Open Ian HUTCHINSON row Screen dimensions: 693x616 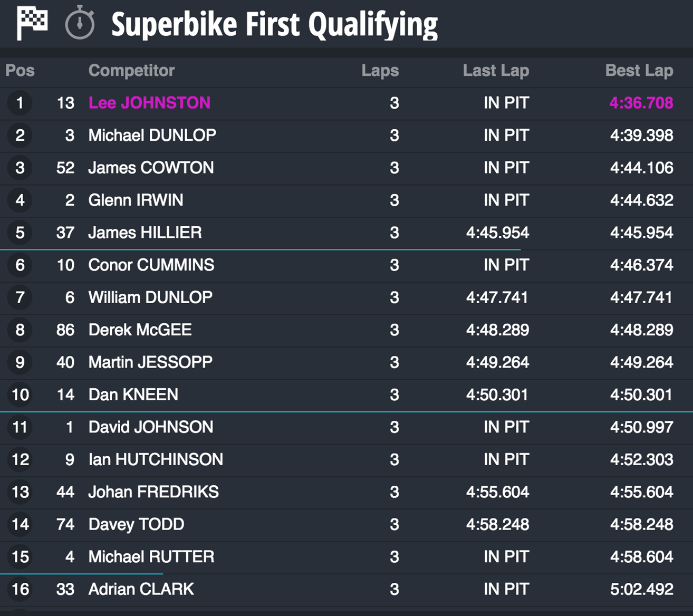click(x=346, y=459)
